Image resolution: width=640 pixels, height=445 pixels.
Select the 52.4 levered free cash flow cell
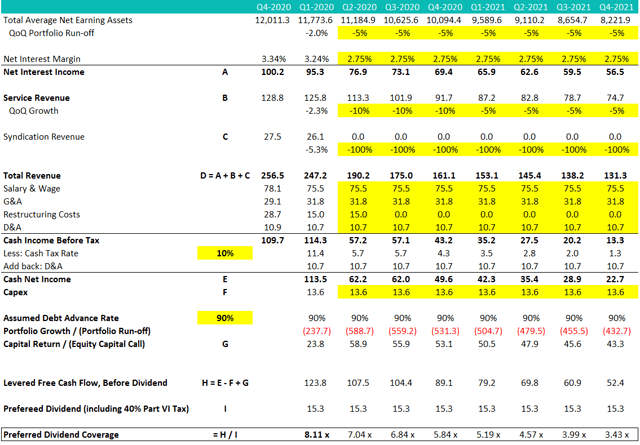tap(615, 383)
